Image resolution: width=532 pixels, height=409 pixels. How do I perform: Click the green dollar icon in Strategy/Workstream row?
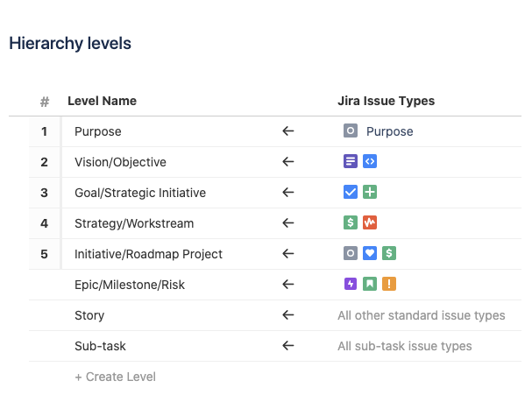point(351,223)
